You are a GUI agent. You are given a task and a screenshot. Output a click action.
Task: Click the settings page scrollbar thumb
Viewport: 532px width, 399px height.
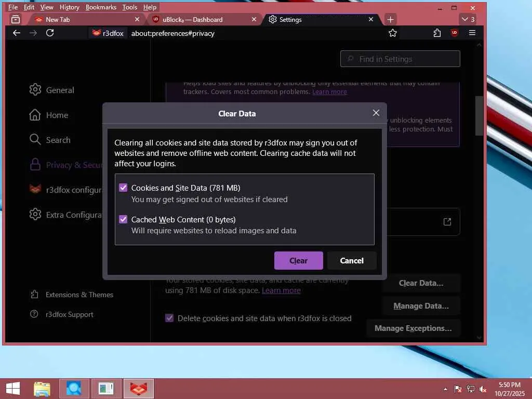(x=478, y=116)
